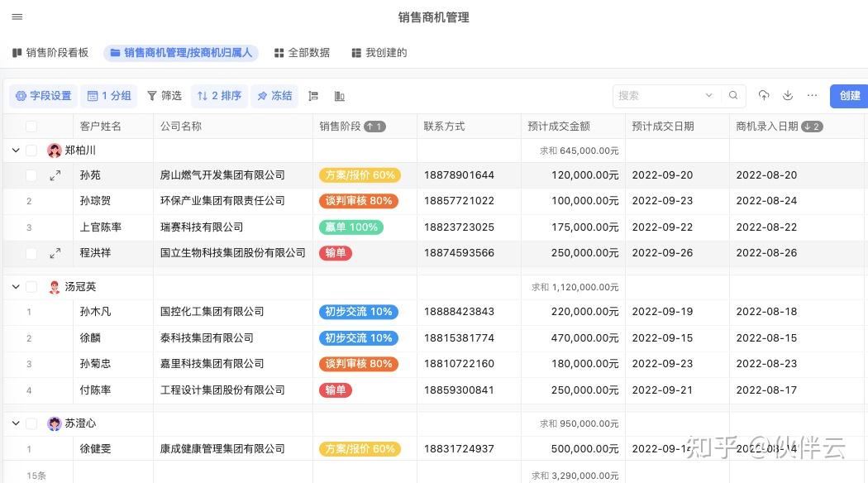Click 谈判审核 80% tag in 孙菊忠 row

359,364
